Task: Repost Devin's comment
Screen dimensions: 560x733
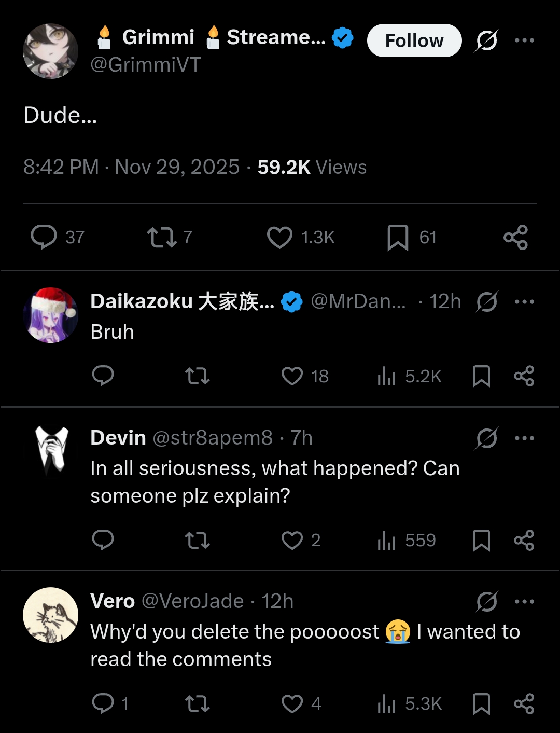Action: (198, 540)
